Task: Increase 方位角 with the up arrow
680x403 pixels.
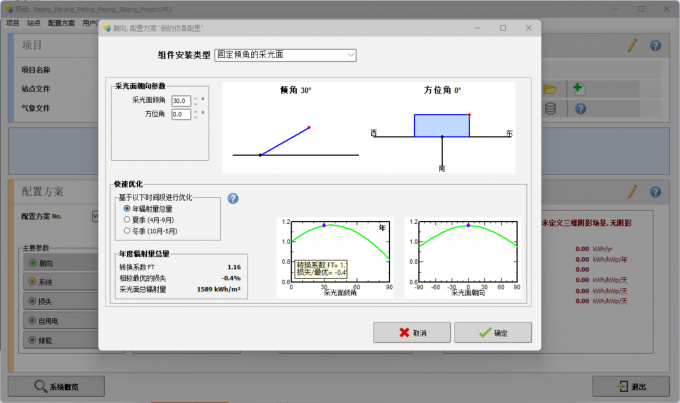Action: [196, 111]
